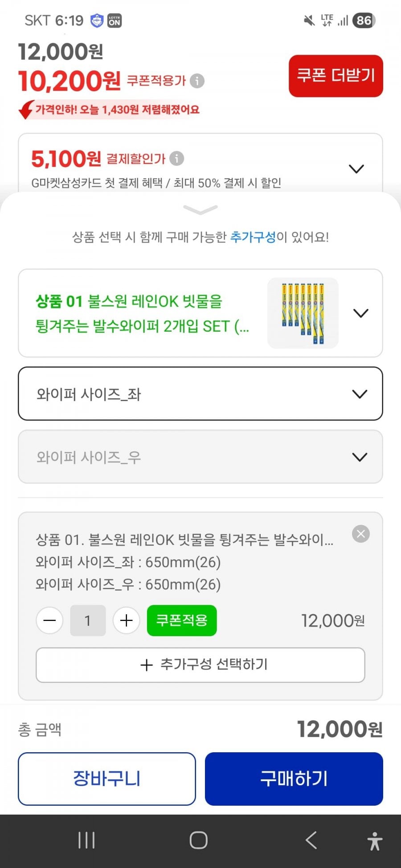Tap 구매하기 to purchase
This screenshot has width=401, height=868.
[294, 779]
